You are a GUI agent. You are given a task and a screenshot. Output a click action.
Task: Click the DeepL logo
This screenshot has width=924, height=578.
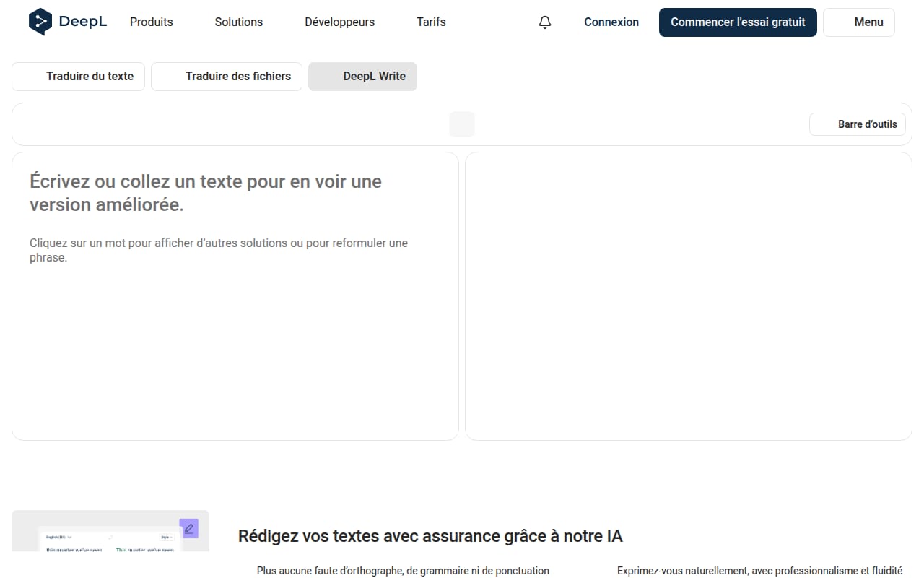[x=68, y=22]
